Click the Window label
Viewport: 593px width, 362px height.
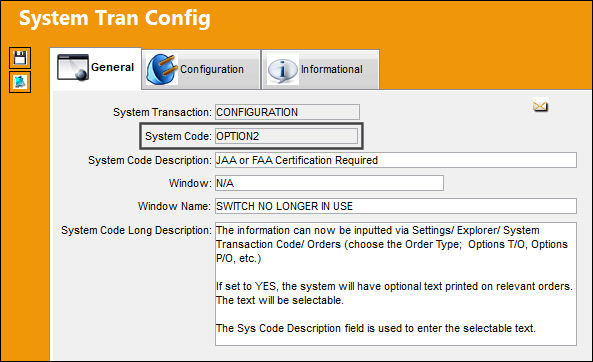click(x=190, y=183)
